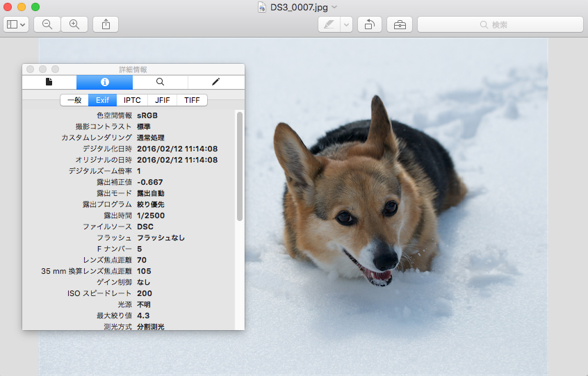Open the keywords search inspector tab

160,82
